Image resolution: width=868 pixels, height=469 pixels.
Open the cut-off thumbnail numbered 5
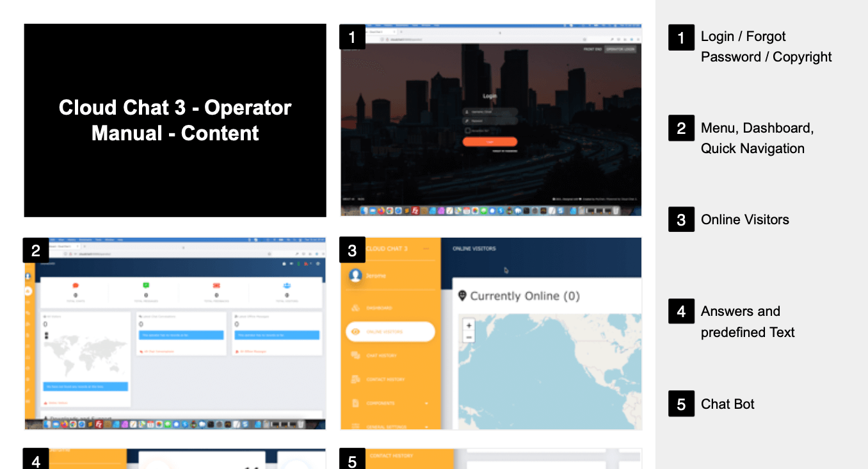[x=490, y=459]
